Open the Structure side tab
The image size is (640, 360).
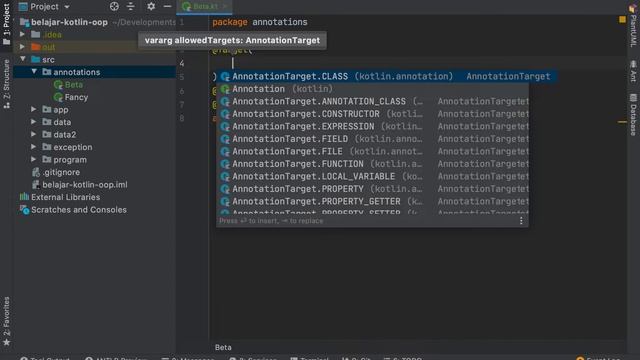[x=6, y=84]
